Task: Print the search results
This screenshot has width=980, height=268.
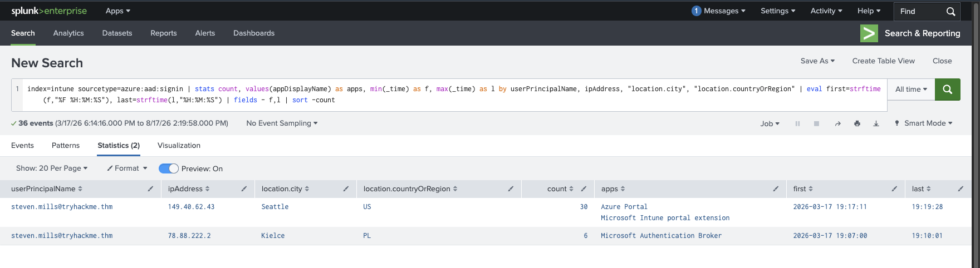Action: point(857,123)
